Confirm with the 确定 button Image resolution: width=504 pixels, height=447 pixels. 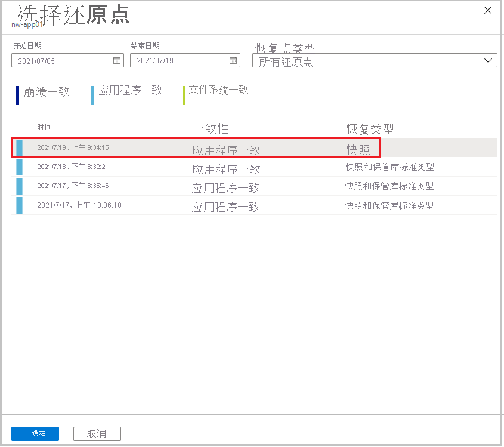click(x=35, y=433)
